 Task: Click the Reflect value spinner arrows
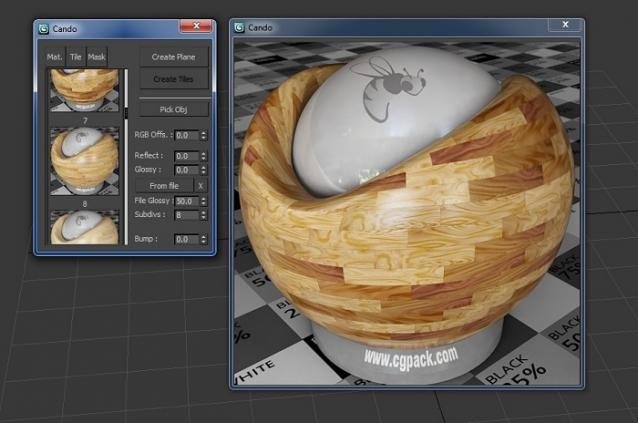pyautogui.click(x=204, y=156)
